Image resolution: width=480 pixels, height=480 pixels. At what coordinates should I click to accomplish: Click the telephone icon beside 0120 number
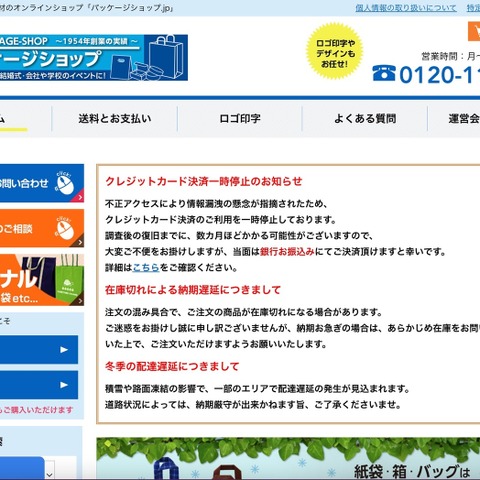(x=384, y=74)
